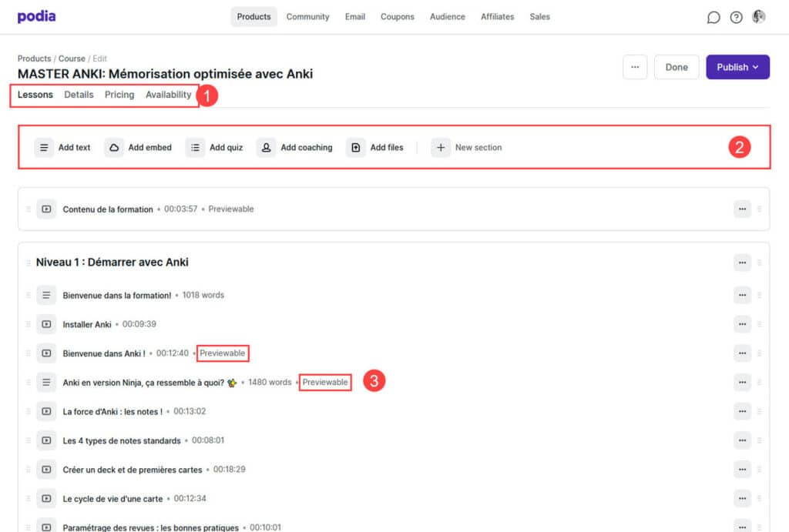Open options menu for Bienvenue dans Anki

tap(742, 353)
